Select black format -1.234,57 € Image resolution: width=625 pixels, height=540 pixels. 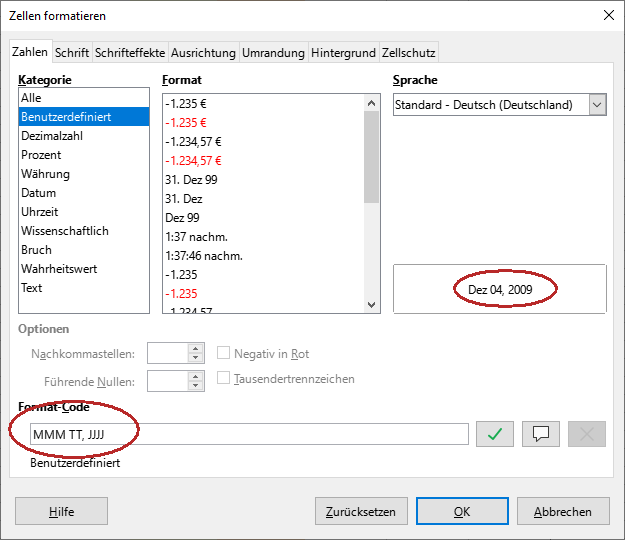pyautogui.click(x=263, y=141)
